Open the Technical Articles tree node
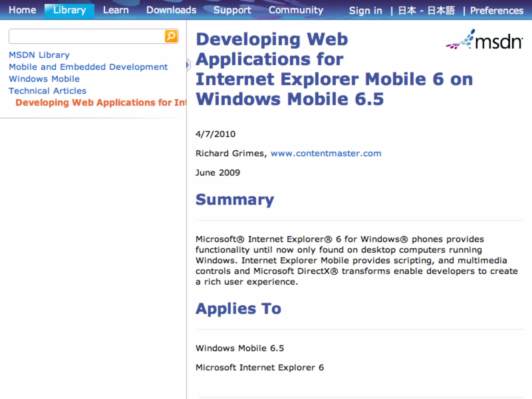The height and width of the screenshot is (399, 532). [48, 91]
